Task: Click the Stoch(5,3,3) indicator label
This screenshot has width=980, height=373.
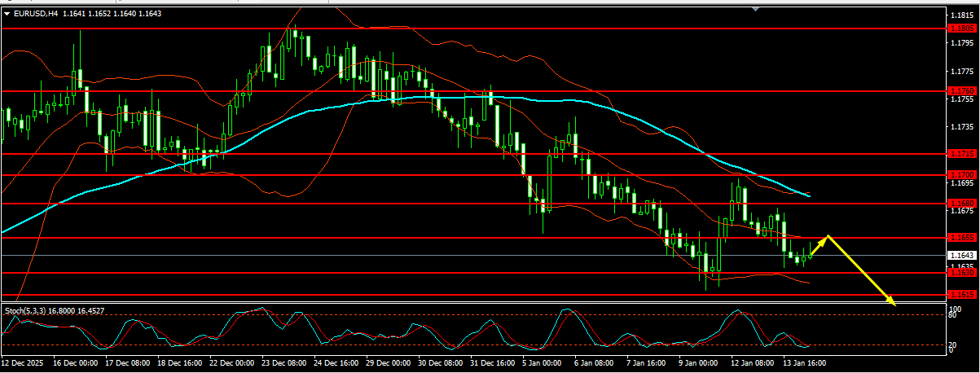Action: (24, 310)
